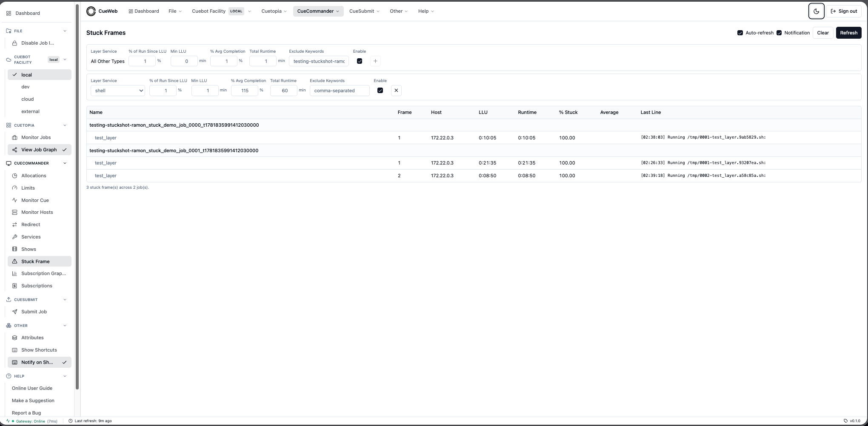Click the last refresh clock icon

click(x=71, y=421)
